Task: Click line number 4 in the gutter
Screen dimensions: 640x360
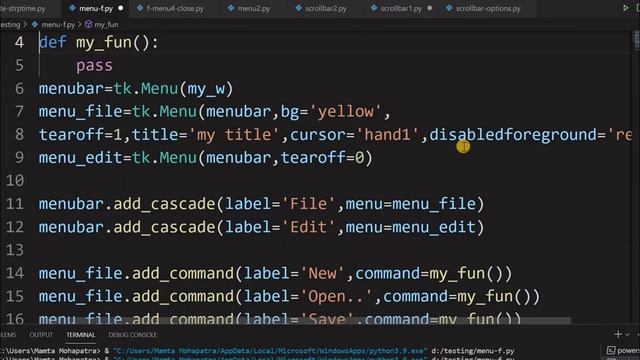Action: [x=19, y=42]
